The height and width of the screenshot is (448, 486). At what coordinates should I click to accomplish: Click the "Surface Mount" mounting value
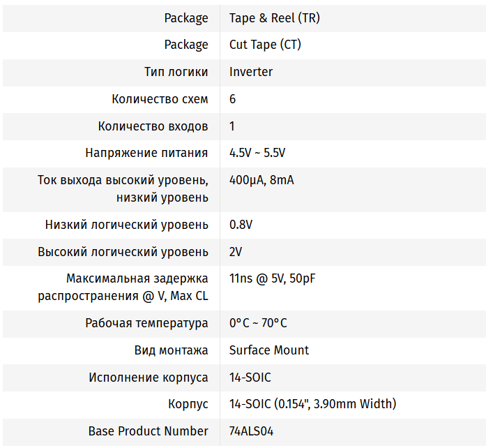click(269, 350)
